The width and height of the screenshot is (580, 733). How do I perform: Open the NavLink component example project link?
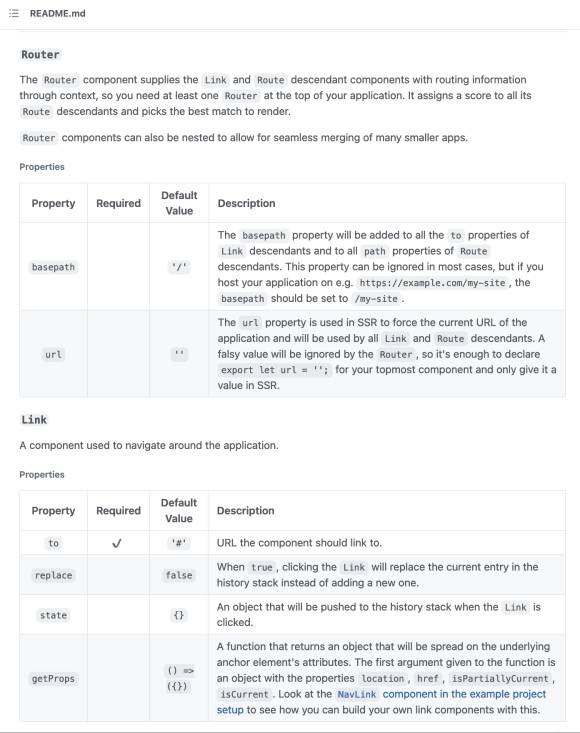click(x=441, y=694)
